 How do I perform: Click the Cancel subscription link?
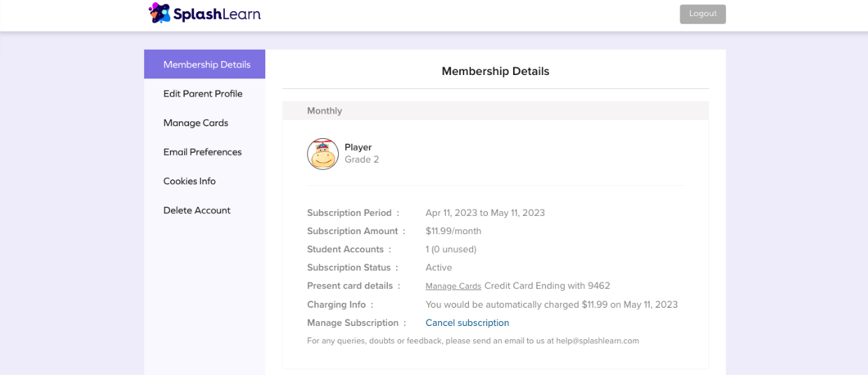click(467, 323)
